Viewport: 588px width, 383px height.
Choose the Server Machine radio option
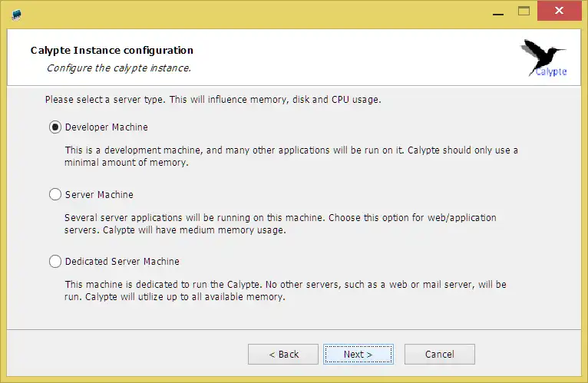55,195
